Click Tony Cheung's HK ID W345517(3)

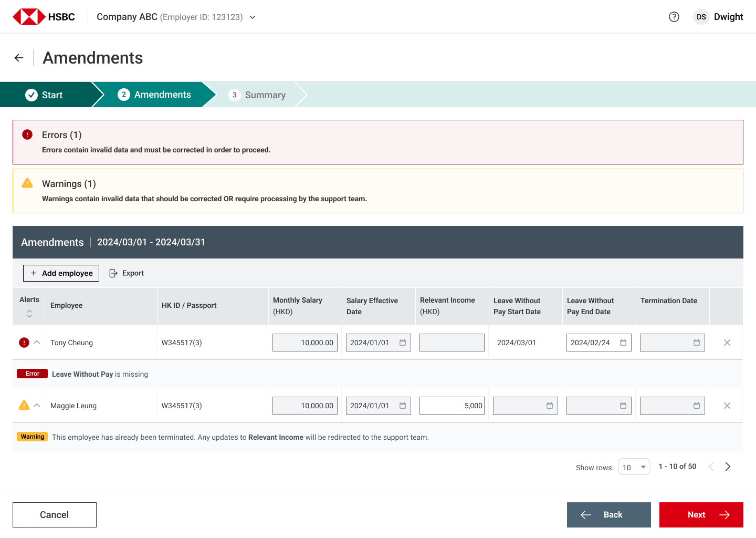pos(182,343)
